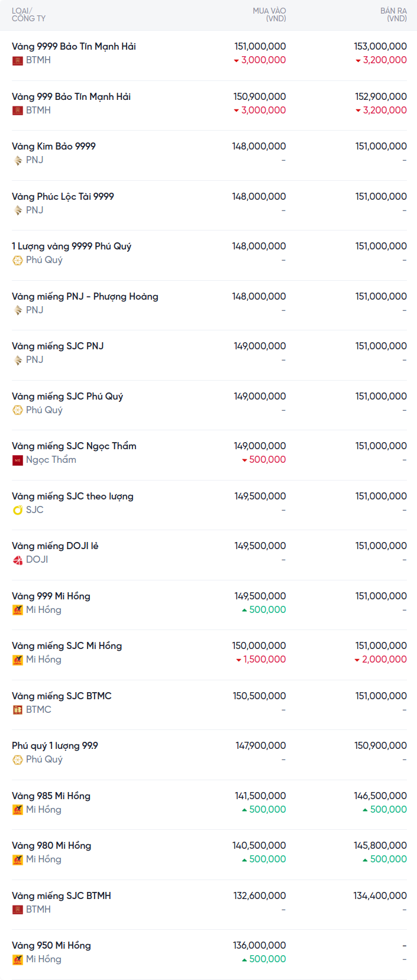Click Phú Quý logo under 1 Lượng vàng 9999

point(18,260)
